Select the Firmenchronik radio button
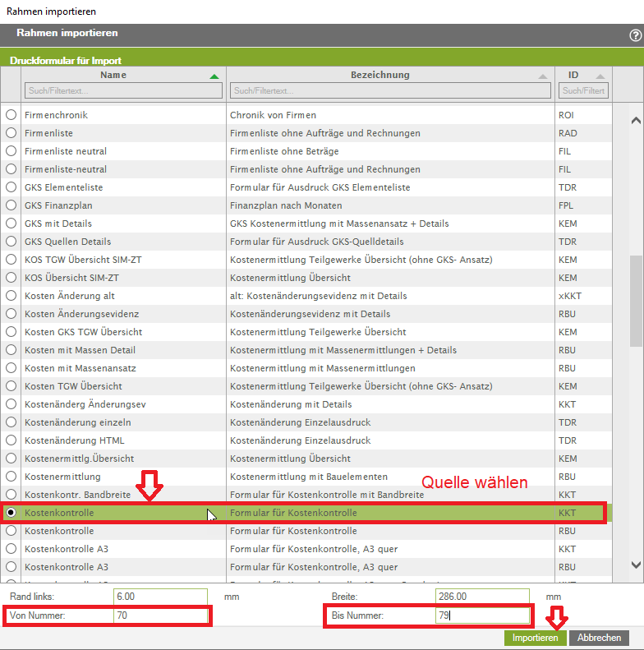Viewport: 644px width, 650px height. [11, 115]
